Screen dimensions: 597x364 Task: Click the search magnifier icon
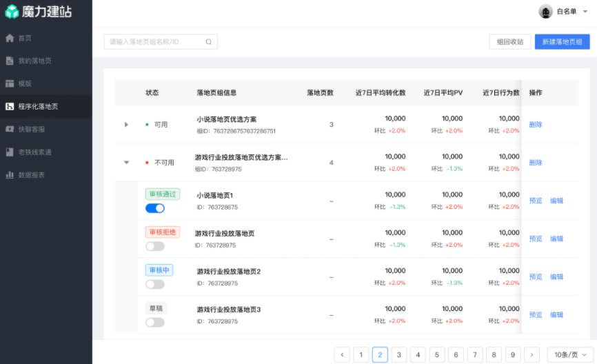click(209, 42)
